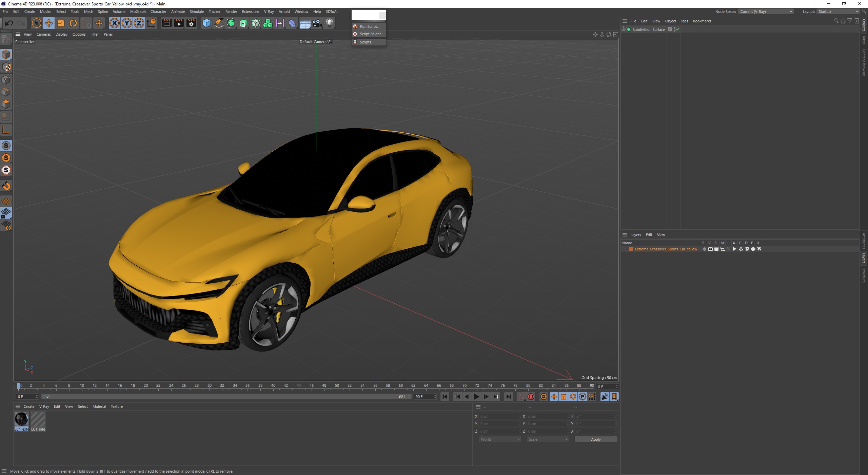Open the World coordinate dropdown
This screenshot has height=475, width=868.
[500, 439]
